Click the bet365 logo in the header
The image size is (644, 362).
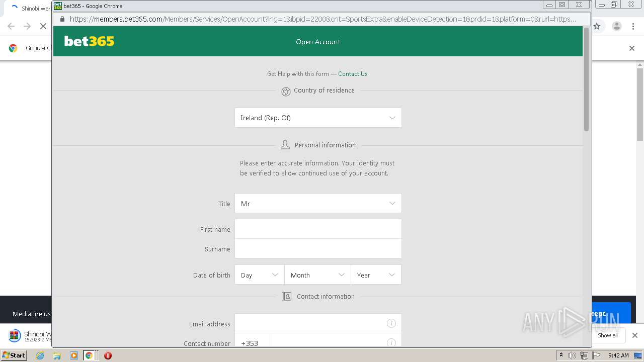89,41
